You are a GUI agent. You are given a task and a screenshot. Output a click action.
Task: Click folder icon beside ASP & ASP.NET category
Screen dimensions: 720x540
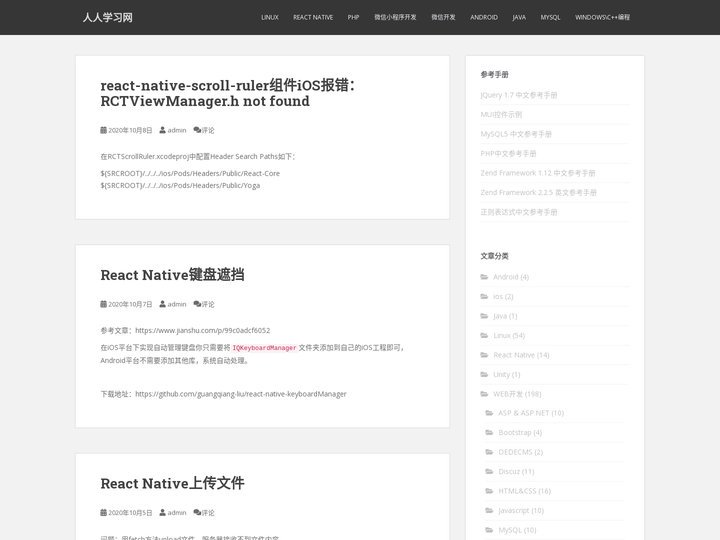point(489,413)
